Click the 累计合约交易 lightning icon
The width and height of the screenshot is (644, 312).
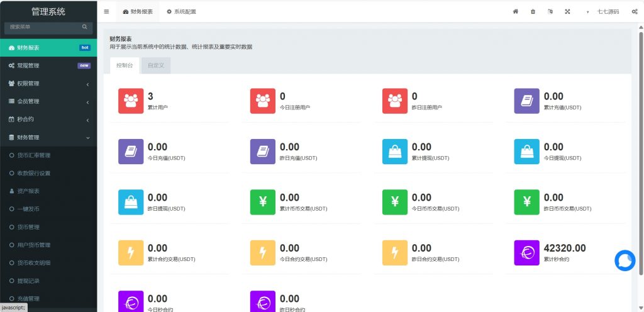click(x=131, y=253)
